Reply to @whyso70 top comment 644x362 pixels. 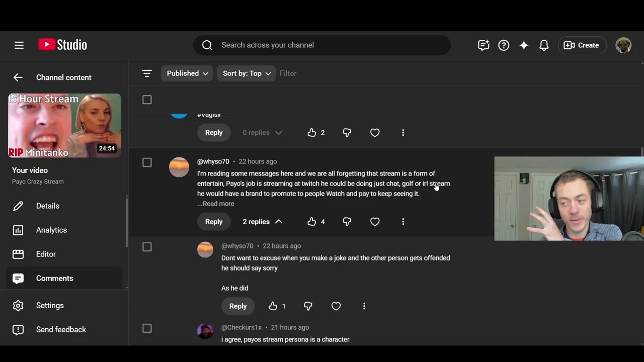click(x=214, y=222)
